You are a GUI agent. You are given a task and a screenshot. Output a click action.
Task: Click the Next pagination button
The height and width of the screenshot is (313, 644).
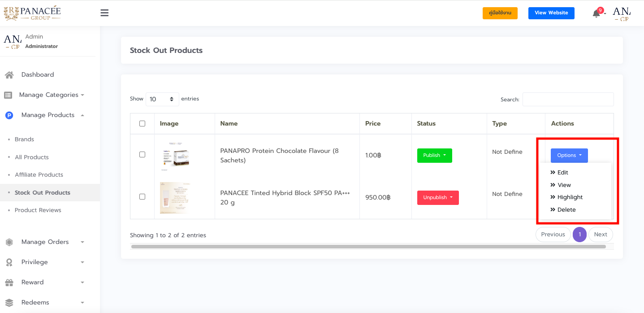(x=601, y=235)
